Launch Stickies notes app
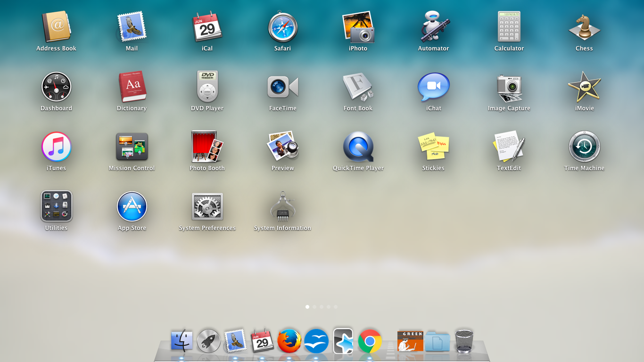Screen dimensions: 644x362 coord(433,147)
